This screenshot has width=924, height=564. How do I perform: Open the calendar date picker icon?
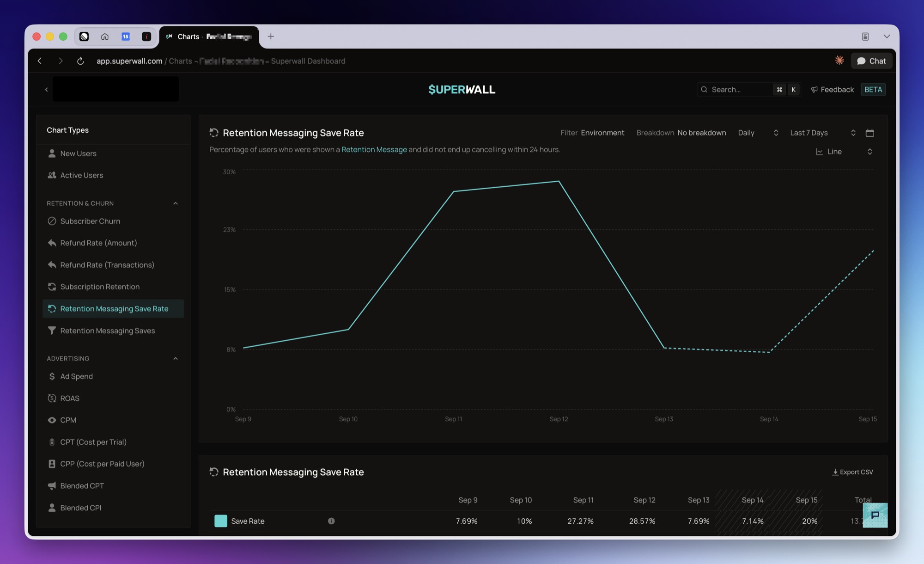pyautogui.click(x=869, y=133)
